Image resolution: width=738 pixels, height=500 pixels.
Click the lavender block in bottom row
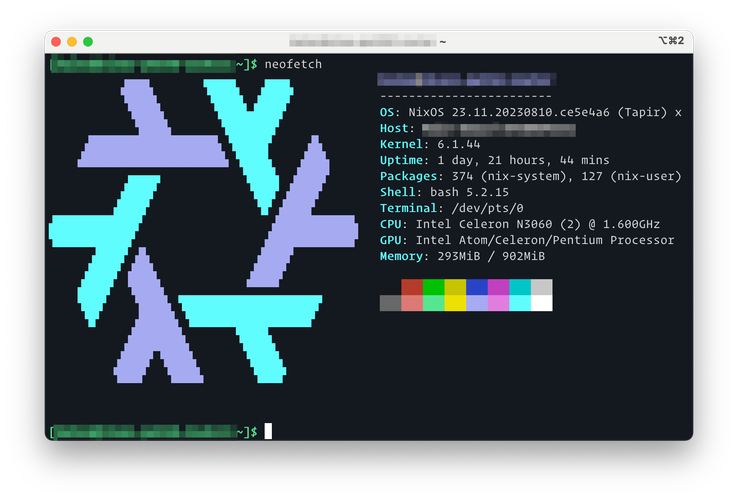[x=477, y=303]
